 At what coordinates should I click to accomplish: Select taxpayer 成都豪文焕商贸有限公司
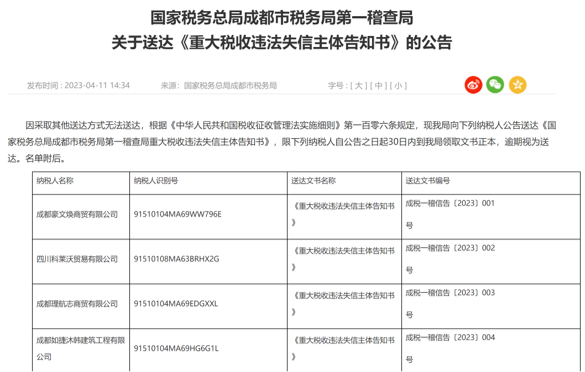tap(77, 215)
